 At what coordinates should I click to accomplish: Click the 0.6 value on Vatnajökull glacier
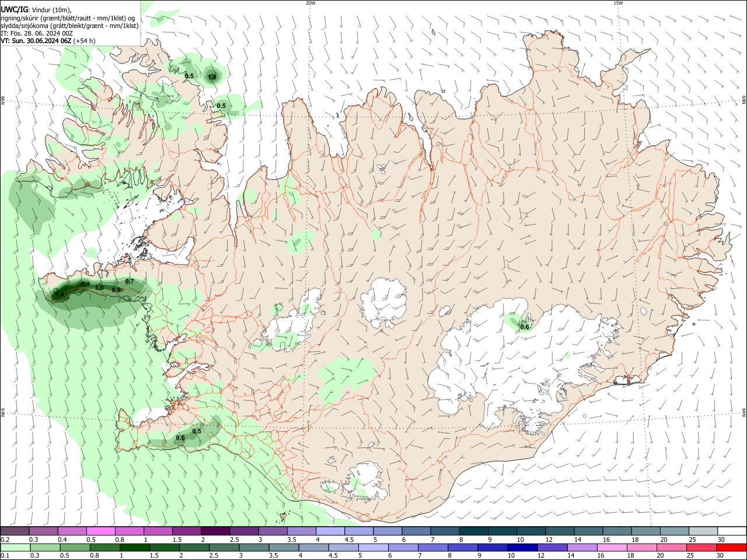pyautogui.click(x=525, y=327)
